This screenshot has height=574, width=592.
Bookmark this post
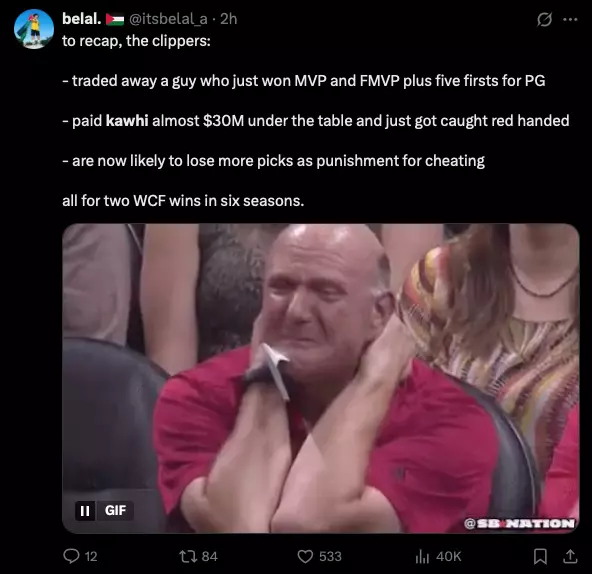540,556
